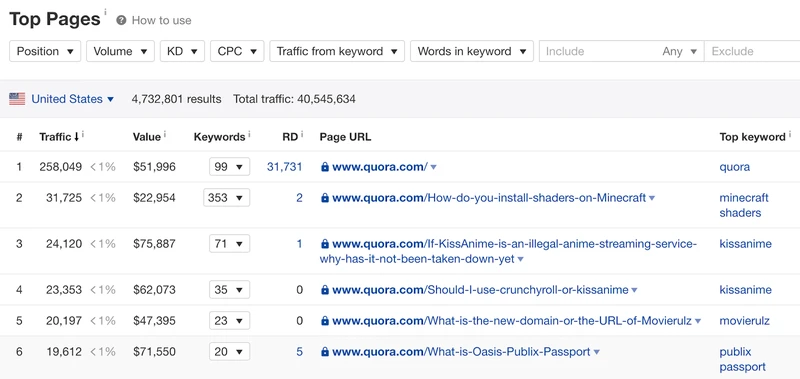Open the quora top keyword link
The width and height of the screenshot is (800, 379).
pyautogui.click(x=735, y=167)
